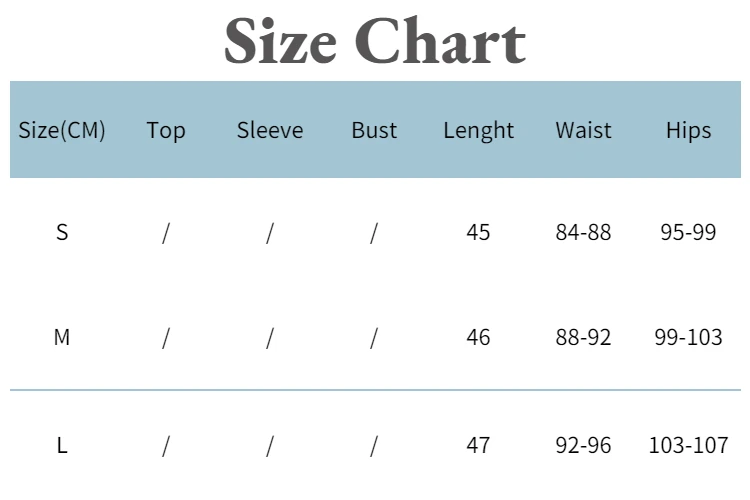Select the length value 47
Viewport: 750px width, 500px height.
point(478,445)
